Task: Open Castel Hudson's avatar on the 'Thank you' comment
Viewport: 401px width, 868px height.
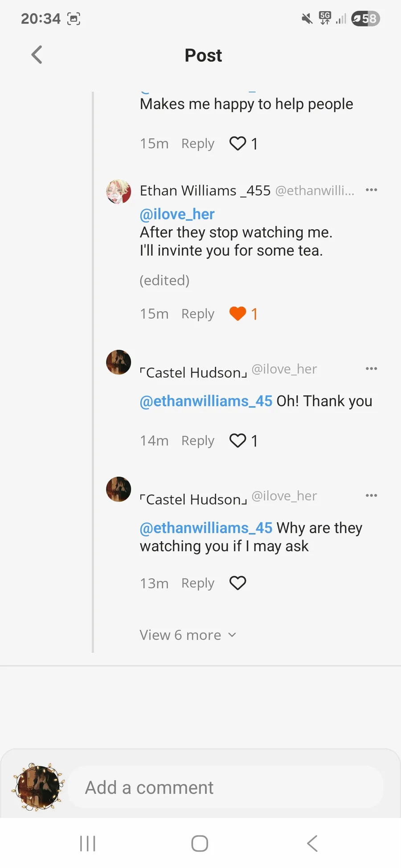Action: [119, 362]
